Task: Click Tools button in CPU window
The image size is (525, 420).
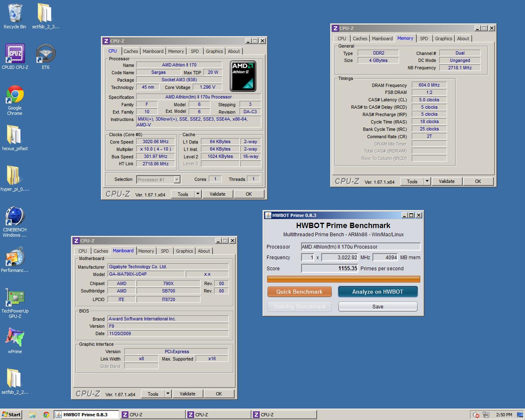Action: pyautogui.click(x=183, y=194)
